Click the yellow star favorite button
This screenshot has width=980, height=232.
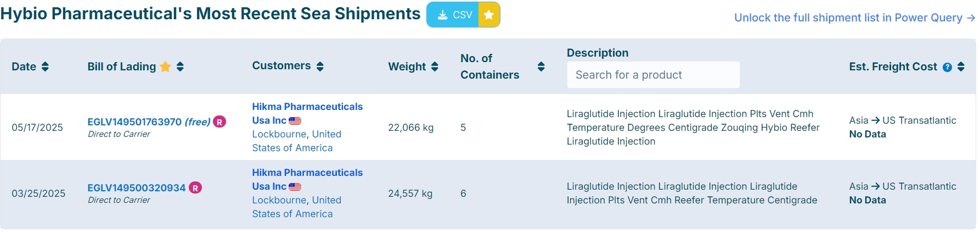point(489,15)
